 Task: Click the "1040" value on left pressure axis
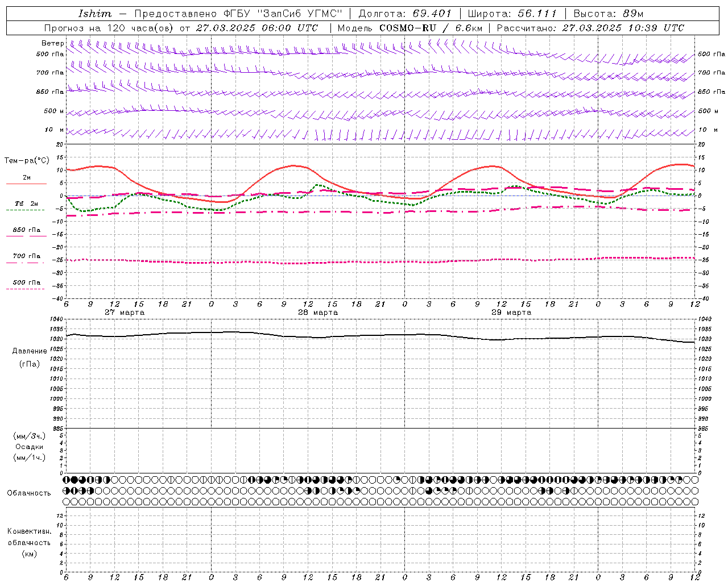(56, 319)
